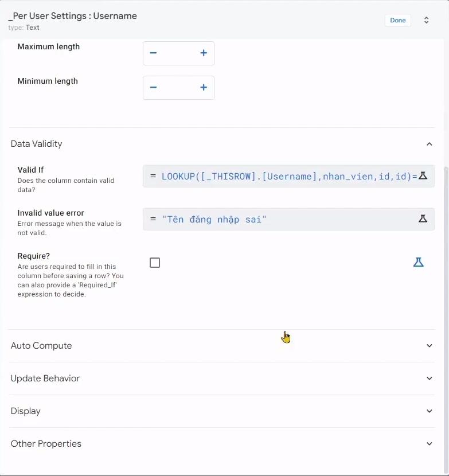Screen dimensions: 449x476
Task: Increase Maximum length with the plus icon
Action: coord(203,53)
